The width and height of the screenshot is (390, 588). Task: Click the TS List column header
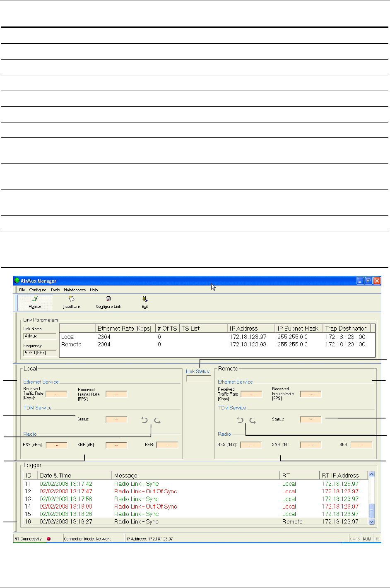coord(203,328)
